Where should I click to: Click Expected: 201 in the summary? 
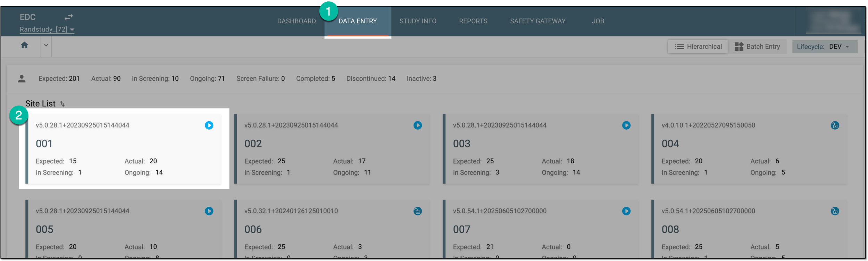tap(59, 79)
